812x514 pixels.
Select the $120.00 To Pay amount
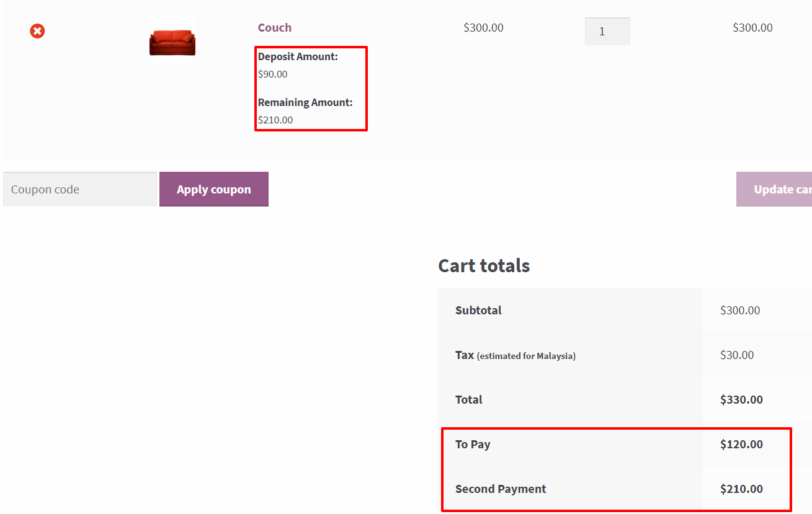741,444
